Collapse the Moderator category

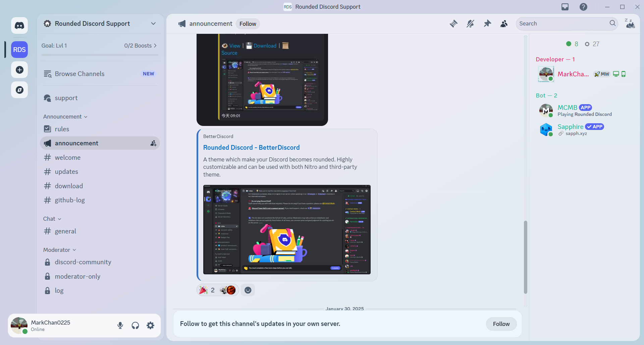click(x=60, y=250)
